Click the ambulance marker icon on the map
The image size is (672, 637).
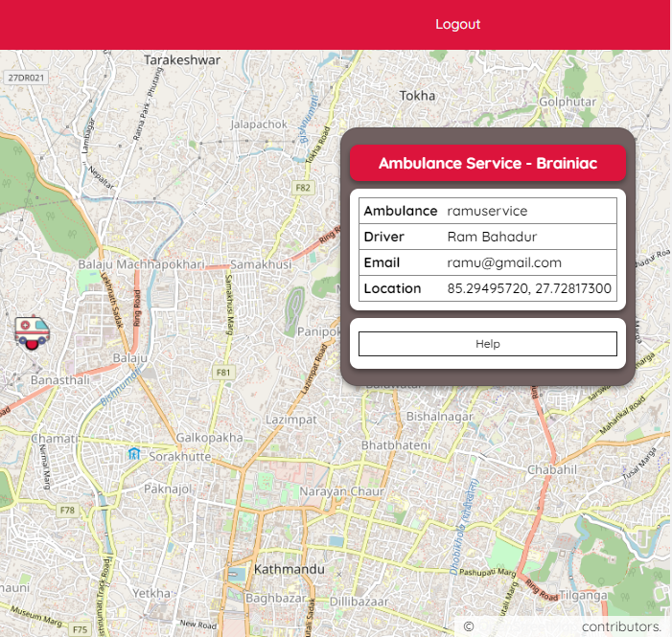click(x=33, y=332)
